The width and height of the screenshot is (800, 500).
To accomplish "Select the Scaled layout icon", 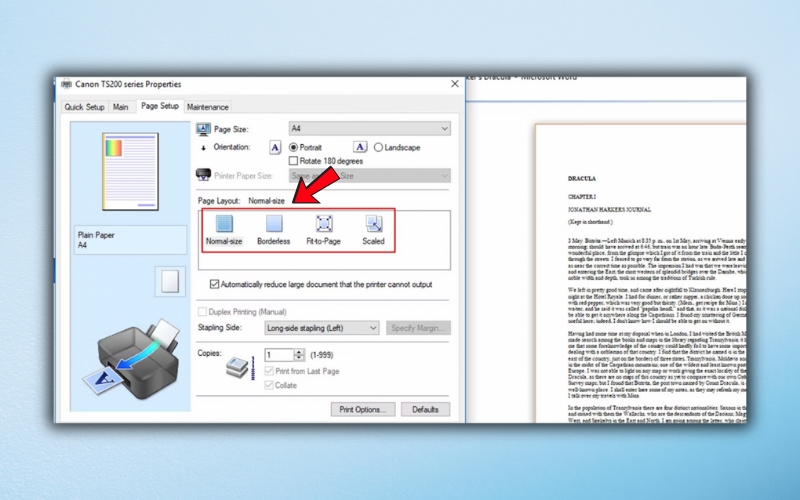I will tap(373, 223).
